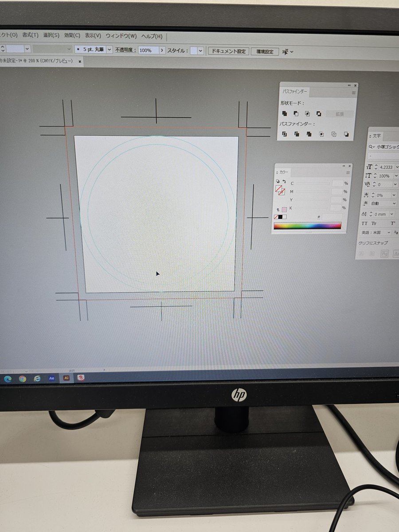
Task: Select the Fill box in Color panel
Action: (278, 188)
